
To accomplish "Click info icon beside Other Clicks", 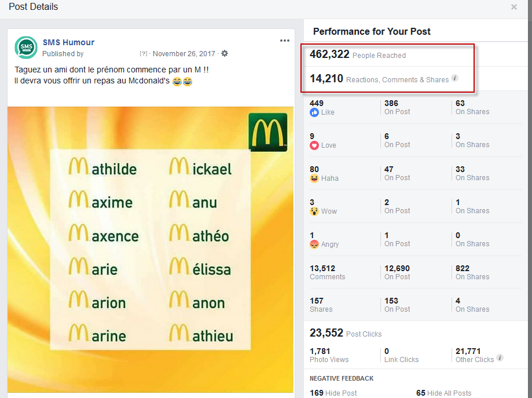I will [x=500, y=358].
